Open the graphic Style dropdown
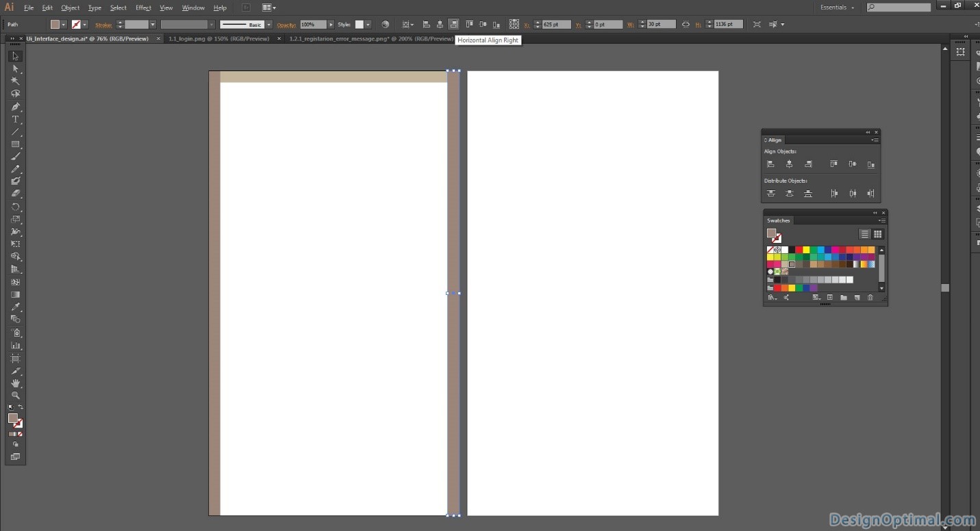 [368, 25]
